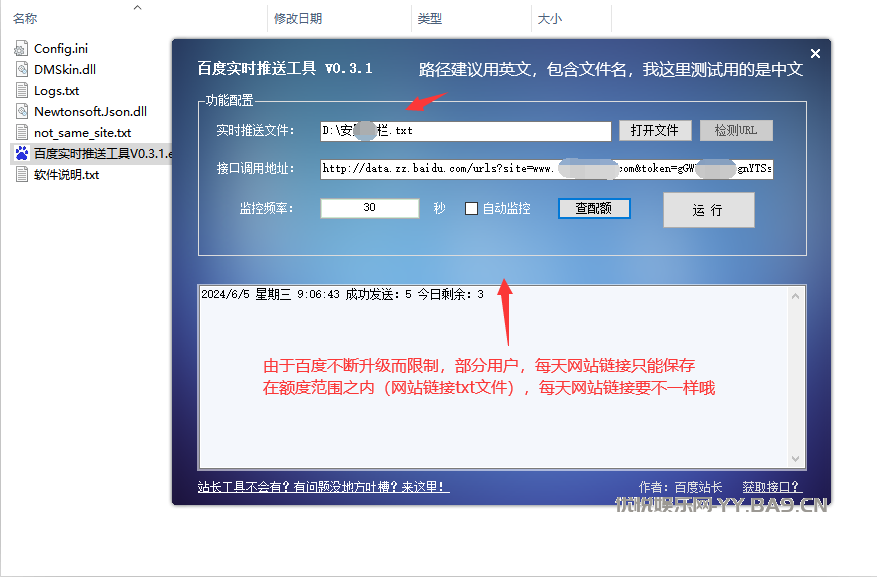877x577 pixels.
Task: Click the 接口调用地址 URL input field
Action: coord(546,169)
